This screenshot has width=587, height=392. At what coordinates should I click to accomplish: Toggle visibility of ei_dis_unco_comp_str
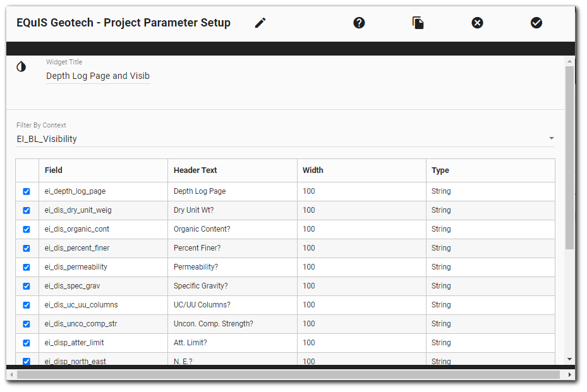[x=26, y=324]
